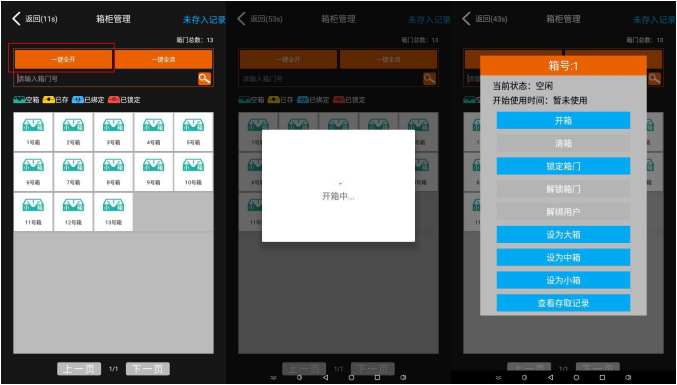Set box size with 设为中箱
The height and width of the screenshot is (385, 677).
(x=563, y=257)
